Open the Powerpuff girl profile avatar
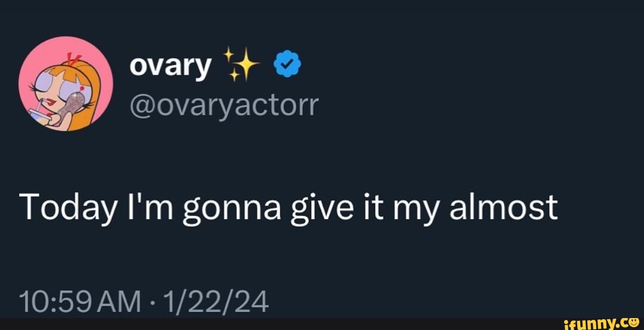This screenshot has width=644, height=330. (66, 83)
